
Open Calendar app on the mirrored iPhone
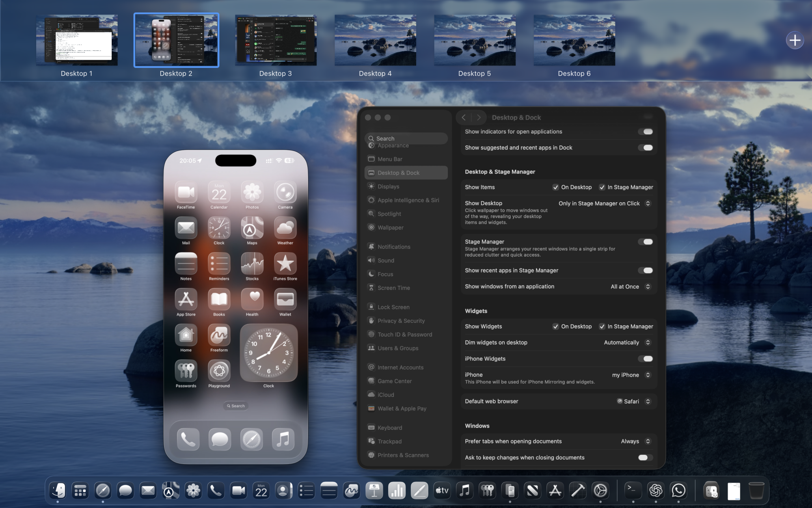(219, 192)
